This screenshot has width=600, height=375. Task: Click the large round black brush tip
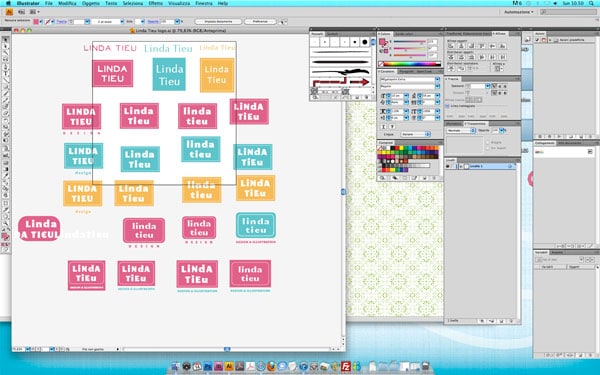pyautogui.click(x=364, y=42)
